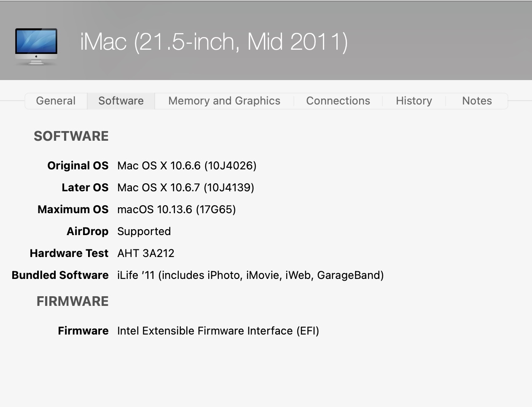
Task: Click the FIRMWARE section heading
Action: (x=73, y=301)
